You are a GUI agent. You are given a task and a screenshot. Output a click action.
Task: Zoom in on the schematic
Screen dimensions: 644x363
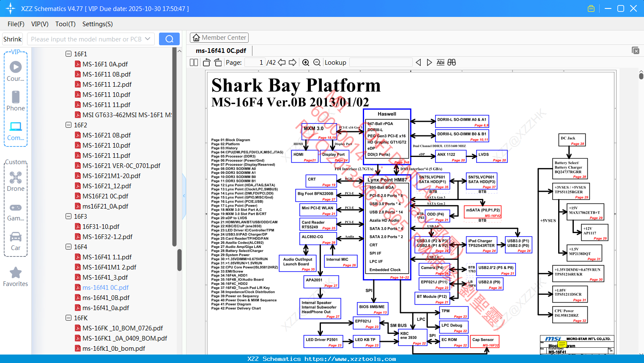306,63
